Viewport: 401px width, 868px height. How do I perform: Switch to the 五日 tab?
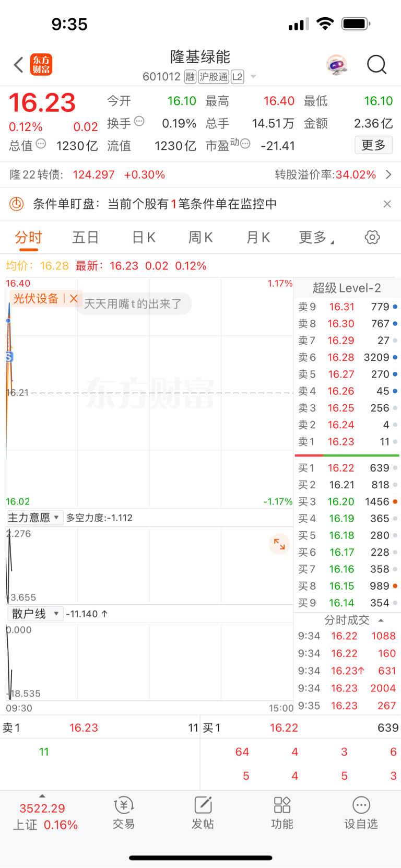pyautogui.click(x=86, y=238)
